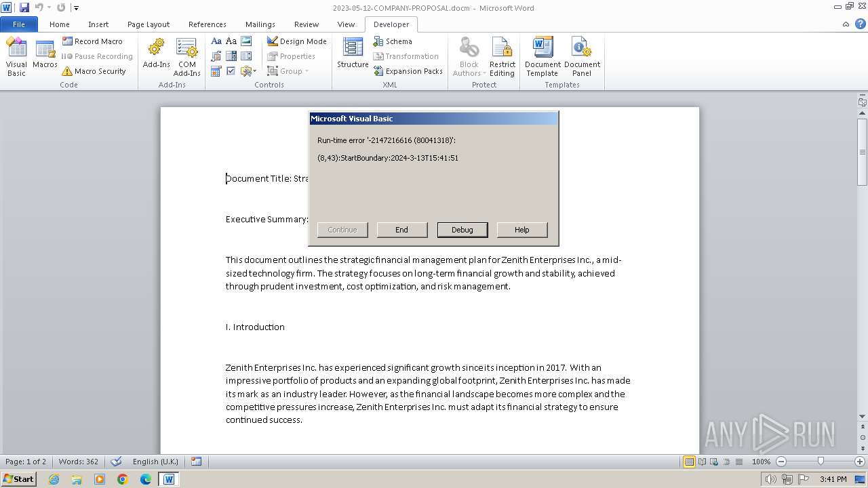Open the Undo history dropdown arrow
Viewport: 868px width, 488px height.
coord(49,7)
